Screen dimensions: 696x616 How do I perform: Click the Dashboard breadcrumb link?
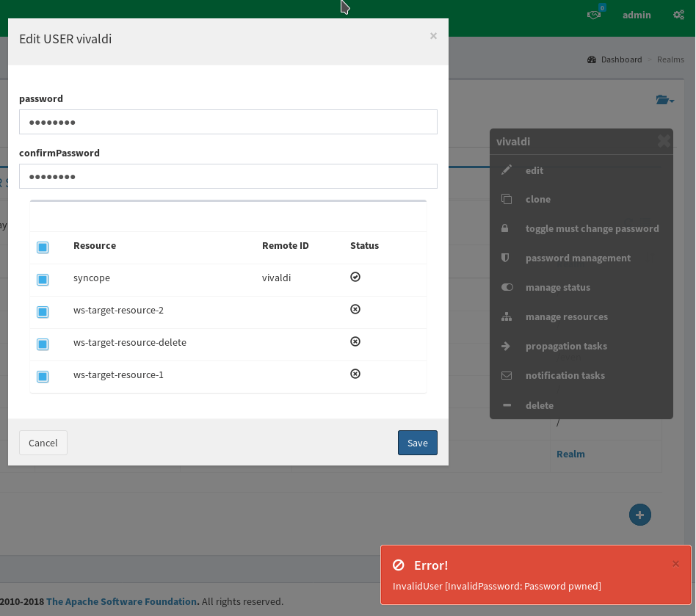(621, 59)
